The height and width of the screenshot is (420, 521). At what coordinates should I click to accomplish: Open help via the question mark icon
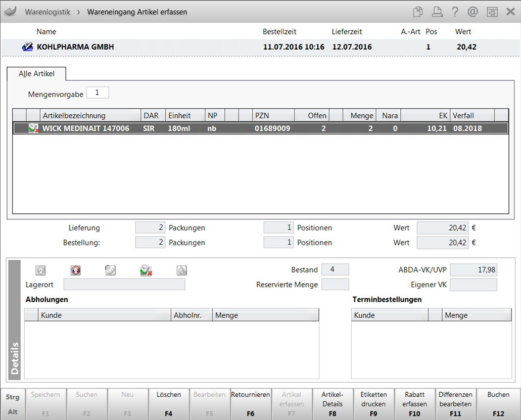[x=455, y=12]
